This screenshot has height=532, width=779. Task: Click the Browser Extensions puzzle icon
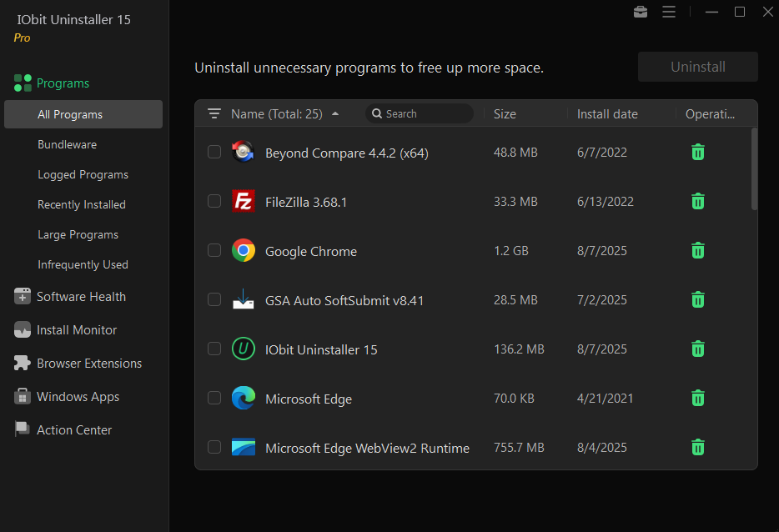tap(23, 363)
